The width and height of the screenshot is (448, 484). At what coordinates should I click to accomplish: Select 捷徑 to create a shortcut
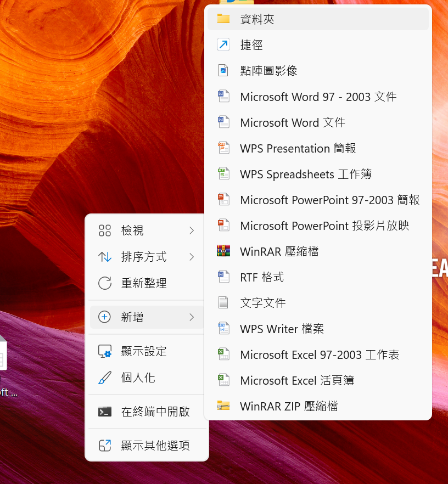click(318, 45)
